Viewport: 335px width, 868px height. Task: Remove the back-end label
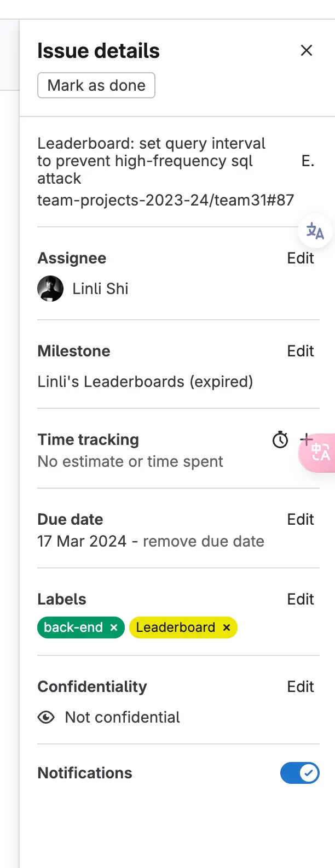(x=114, y=627)
